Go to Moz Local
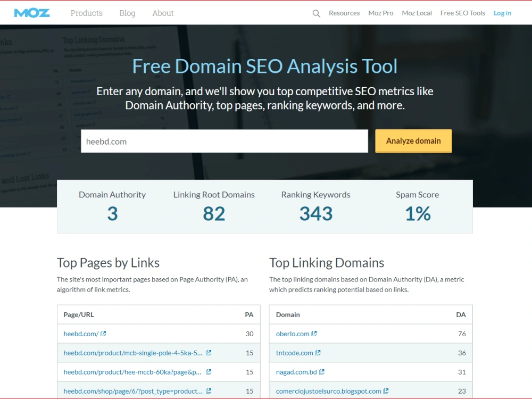Image resolution: width=532 pixels, height=399 pixels. pos(417,13)
